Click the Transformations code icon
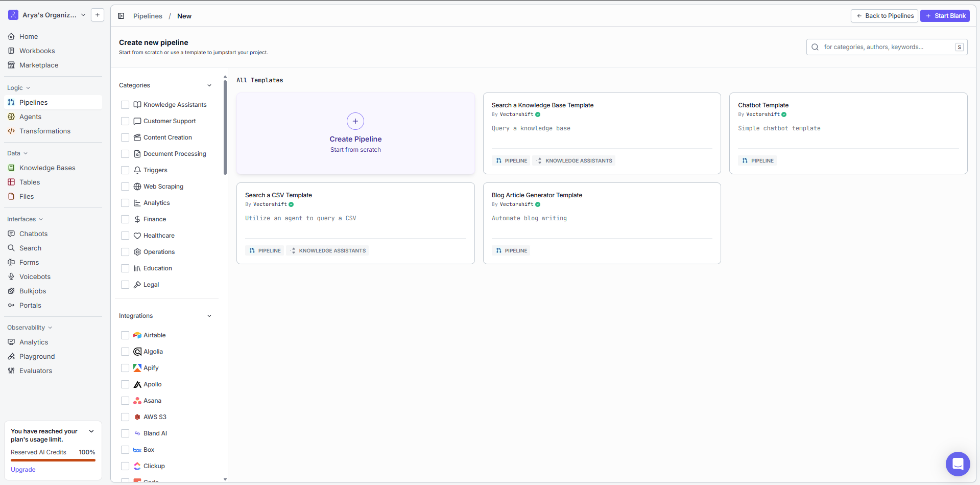 [11, 131]
